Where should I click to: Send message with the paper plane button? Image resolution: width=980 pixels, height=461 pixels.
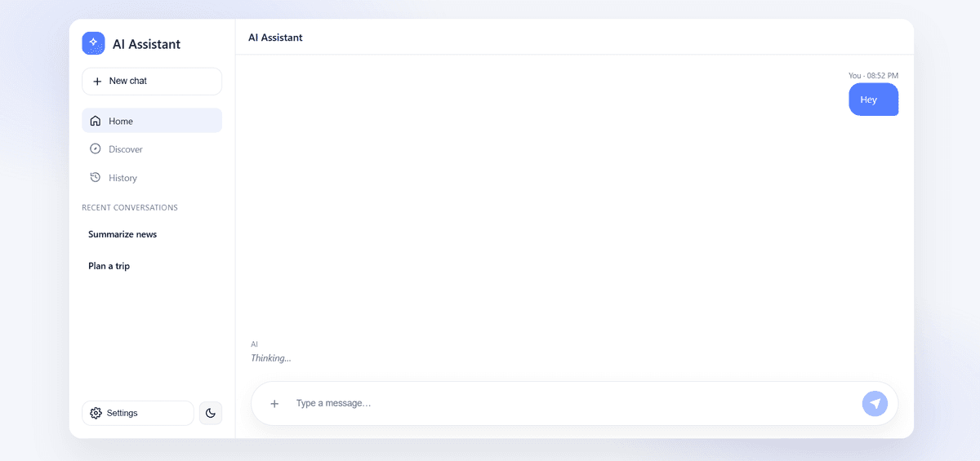[x=875, y=403]
